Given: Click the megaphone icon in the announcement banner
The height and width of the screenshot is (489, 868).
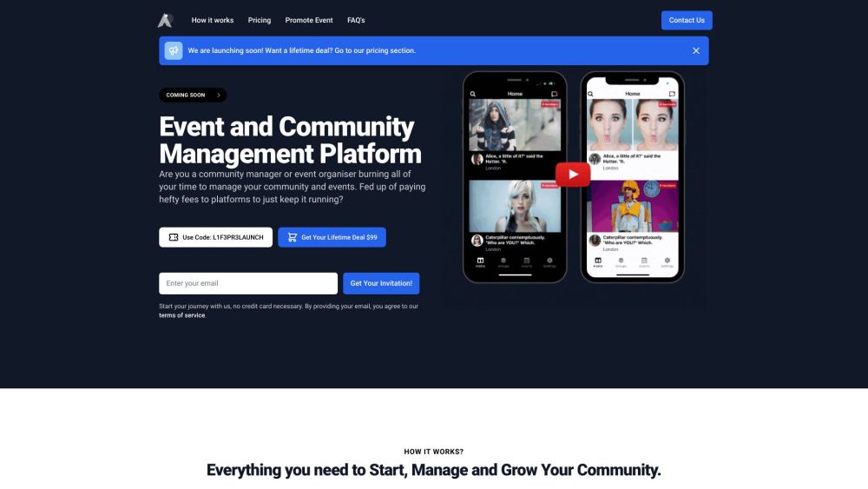Looking at the screenshot, I should (174, 50).
